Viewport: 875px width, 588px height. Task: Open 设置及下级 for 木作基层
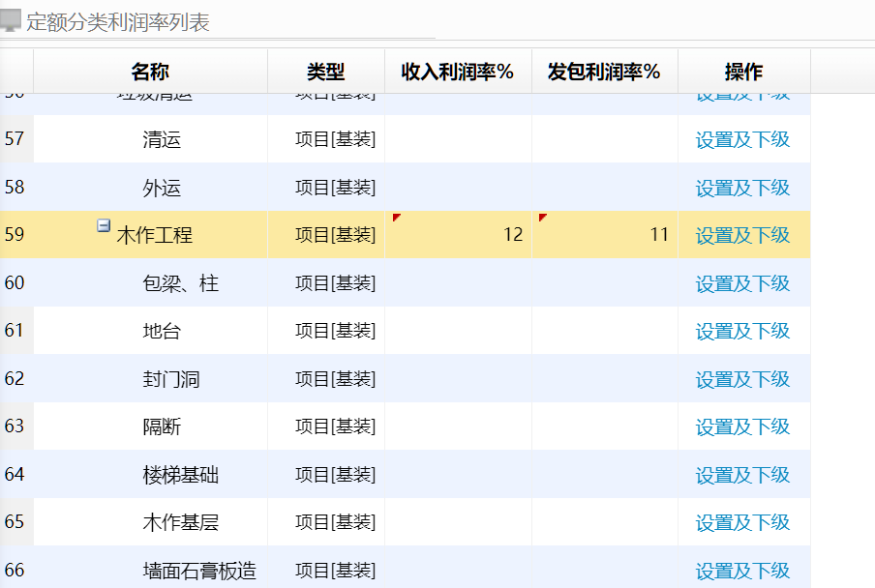click(x=743, y=522)
